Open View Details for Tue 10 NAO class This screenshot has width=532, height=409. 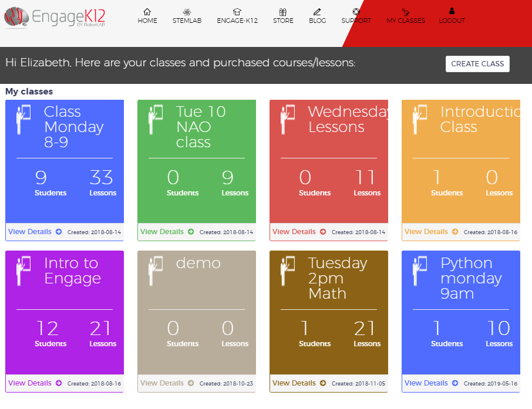[x=167, y=232]
